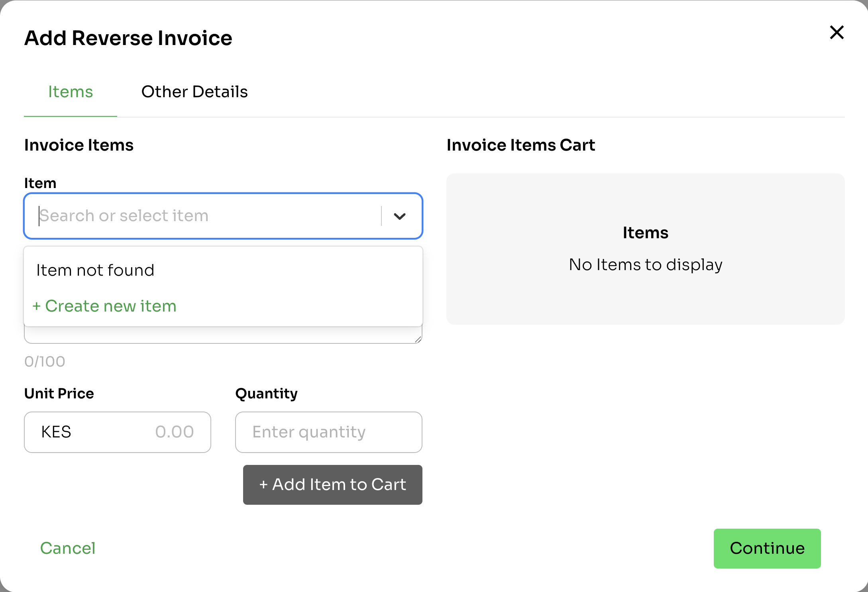Choose '+ Create new item' option
Screen dimensions: 868x592
point(104,306)
